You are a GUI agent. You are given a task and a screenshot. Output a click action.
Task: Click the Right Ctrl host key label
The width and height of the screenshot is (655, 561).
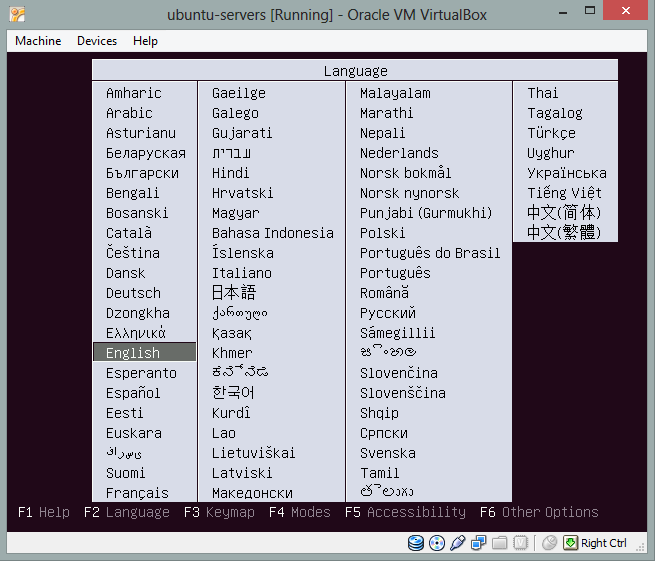tap(604, 543)
